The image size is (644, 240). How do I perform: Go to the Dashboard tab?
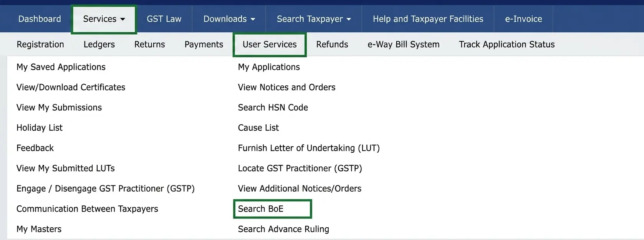click(40, 19)
